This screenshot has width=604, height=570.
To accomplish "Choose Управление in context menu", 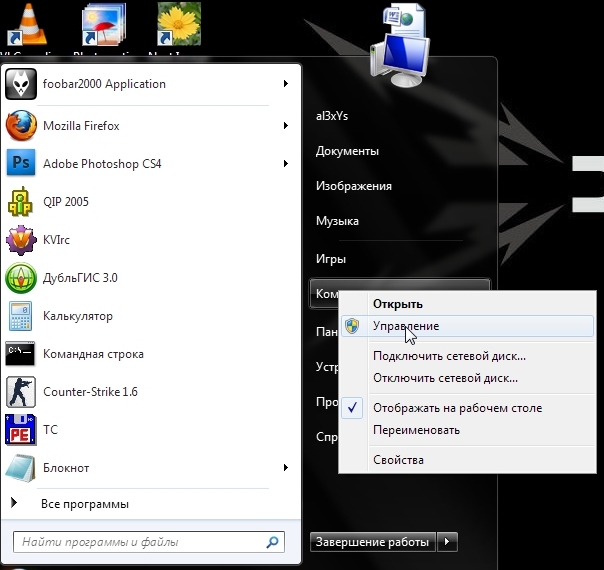I will point(467,326).
